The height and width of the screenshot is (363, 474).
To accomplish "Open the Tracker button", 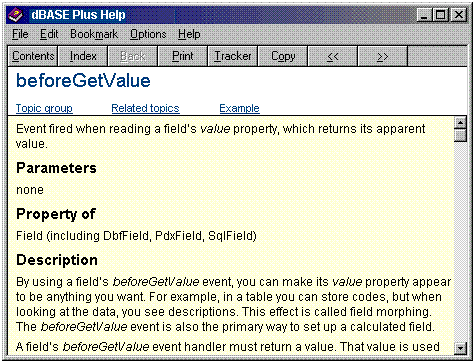I will click(x=233, y=56).
